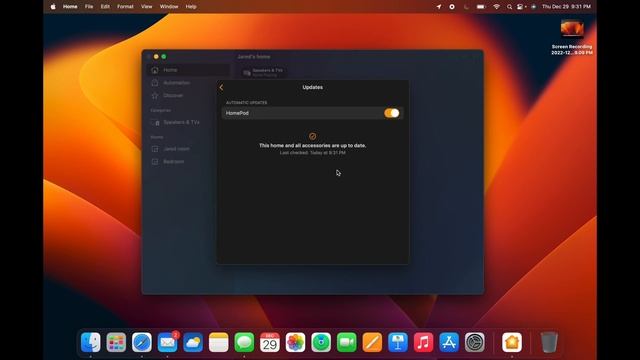Open Safari from the dock
640x360 pixels.
point(142,342)
